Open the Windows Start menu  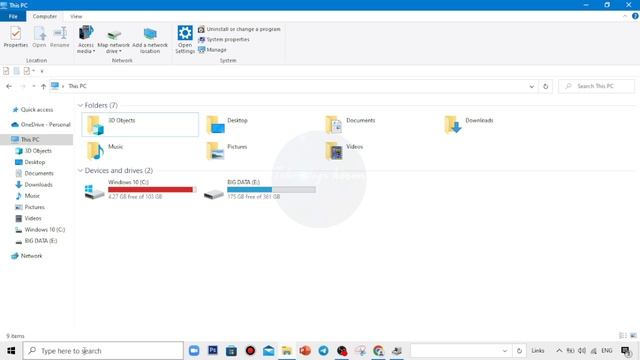(x=11, y=351)
